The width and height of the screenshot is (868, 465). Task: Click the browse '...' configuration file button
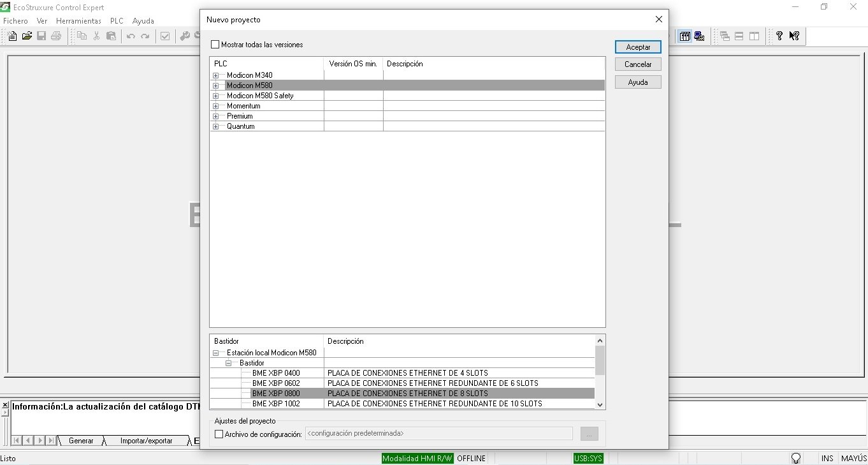pyautogui.click(x=590, y=434)
